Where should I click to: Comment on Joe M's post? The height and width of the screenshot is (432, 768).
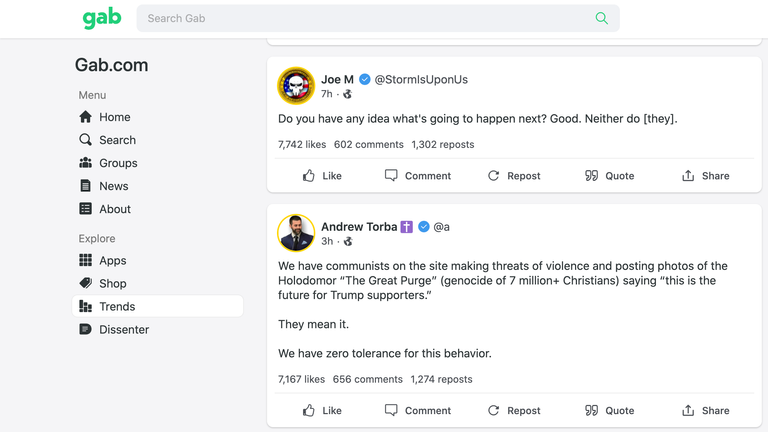(x=418, y=176)
